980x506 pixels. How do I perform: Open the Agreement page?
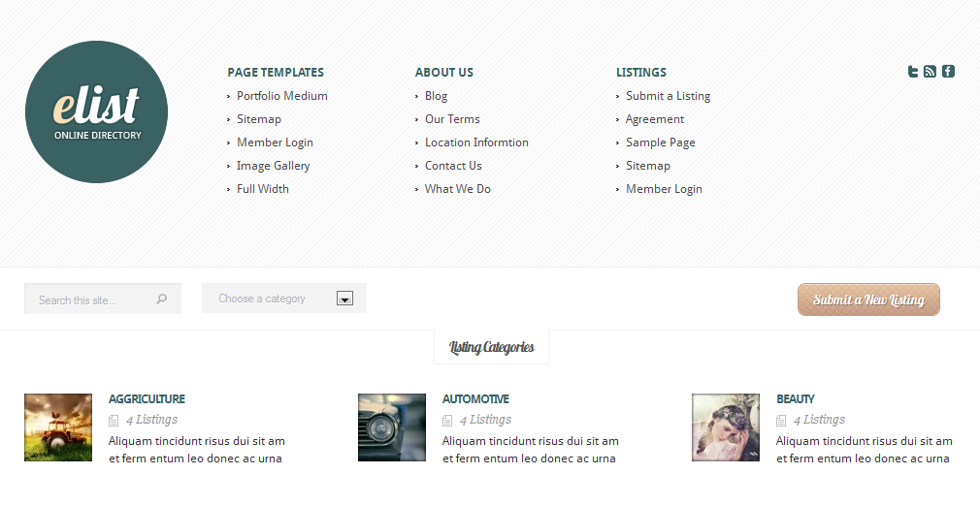coord(655,119)
